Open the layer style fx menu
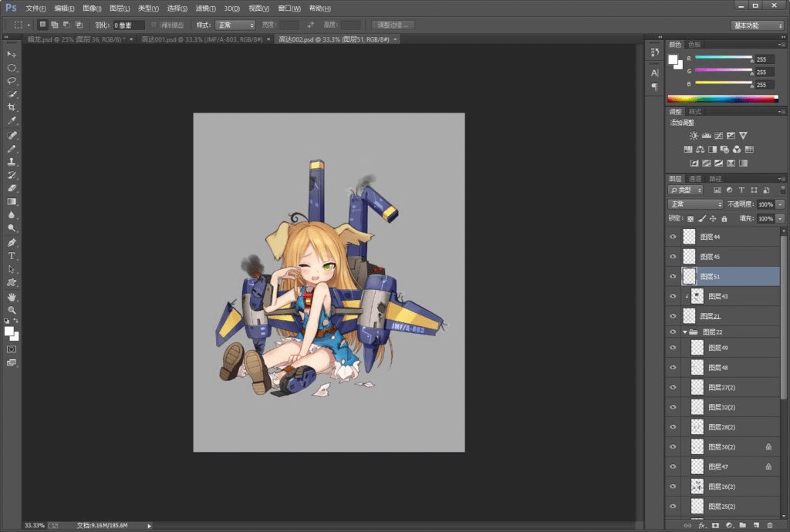The height and width of the screenshot is (532, 790). click(x=702, y=526)
